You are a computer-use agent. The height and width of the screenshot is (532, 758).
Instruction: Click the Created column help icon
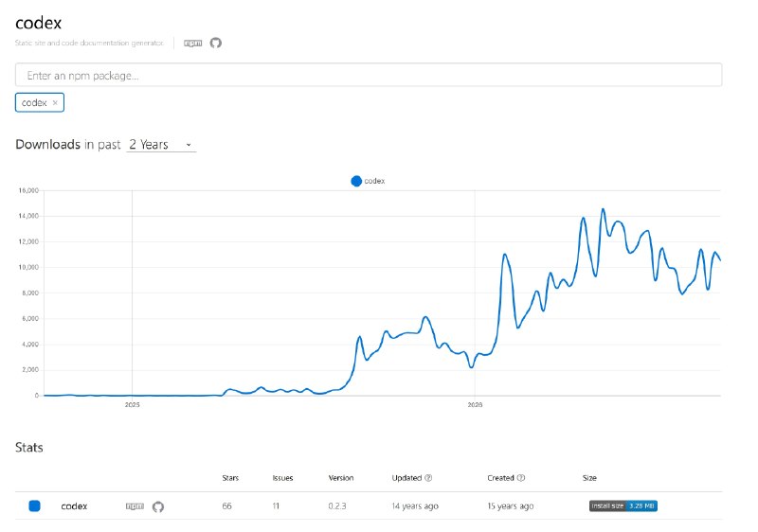pyautogui.click(x=520, y=478)
